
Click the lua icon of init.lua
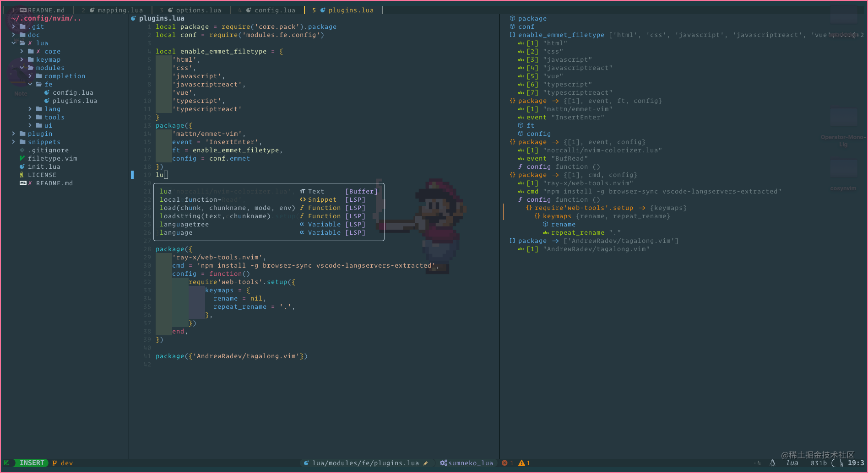click(22, 167)
